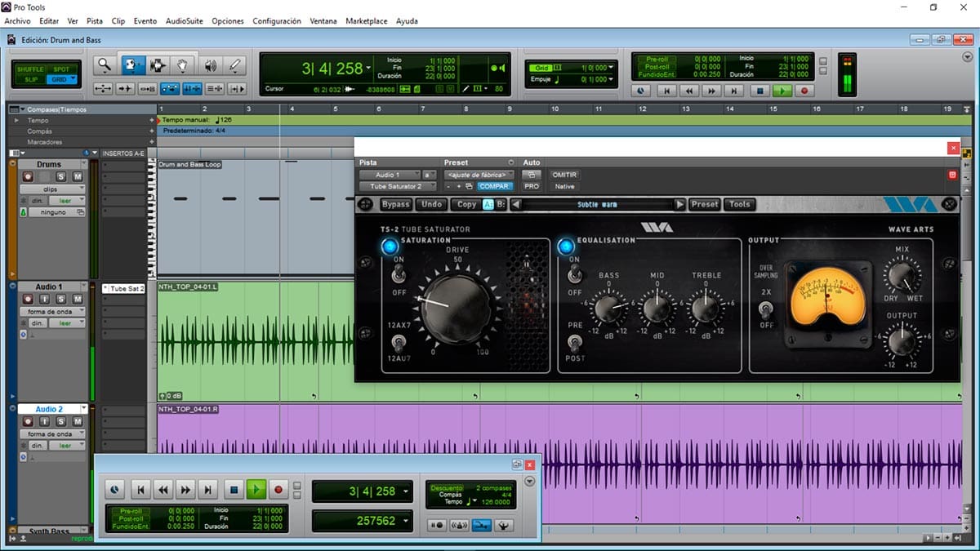Click the Bass EQ knob
This screenshot has width=980, height=551.
click(608, 309)
